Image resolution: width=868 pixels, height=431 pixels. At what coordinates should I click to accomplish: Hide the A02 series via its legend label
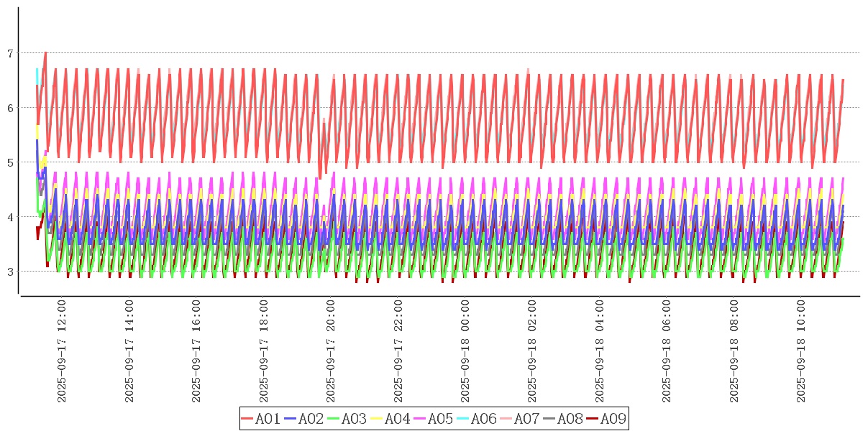pyautogui.click(x=311, y=419)
